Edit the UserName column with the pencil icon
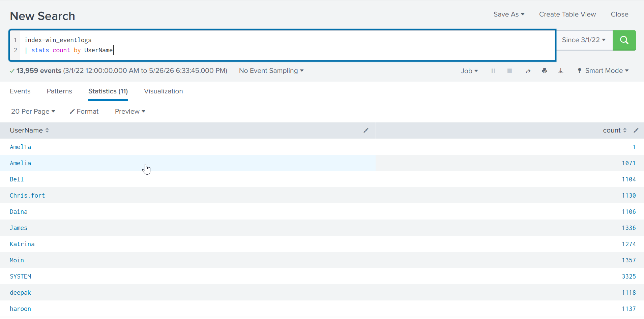 tap(366, 130)
